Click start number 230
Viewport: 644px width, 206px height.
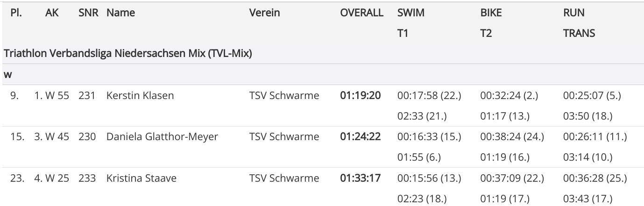click(x=88, y=137)
